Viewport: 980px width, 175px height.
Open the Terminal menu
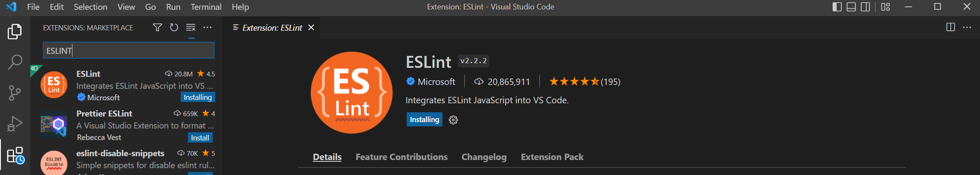(x=206, y=7)
